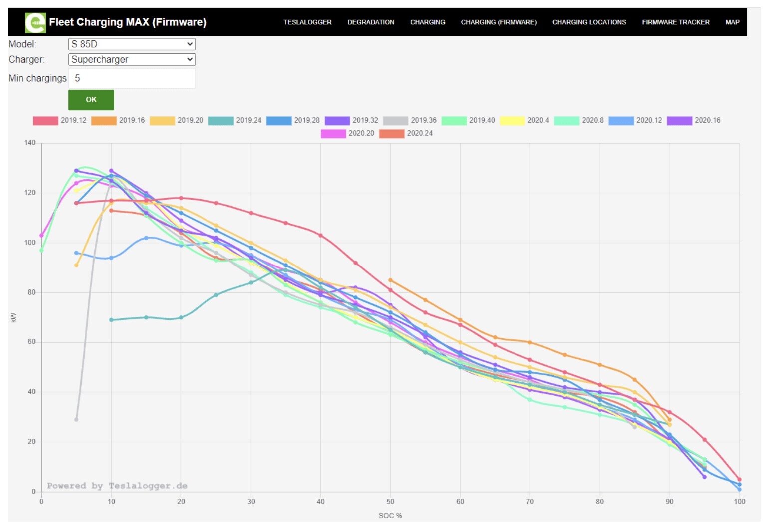This screenshot has height=532, width=772.
Task: Open the FIRMWARE TRACKER page
Action: [x=675, y=22]
